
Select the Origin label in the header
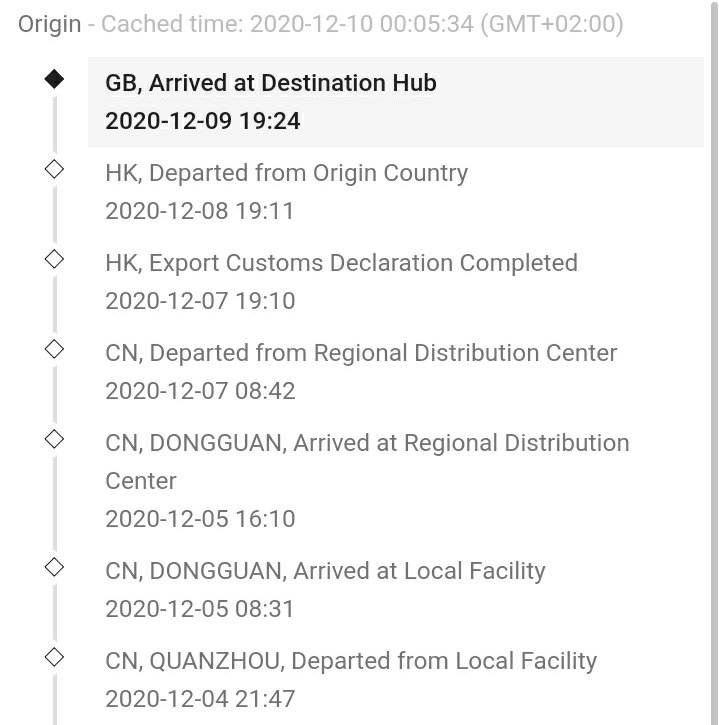[x=49, y=24]
